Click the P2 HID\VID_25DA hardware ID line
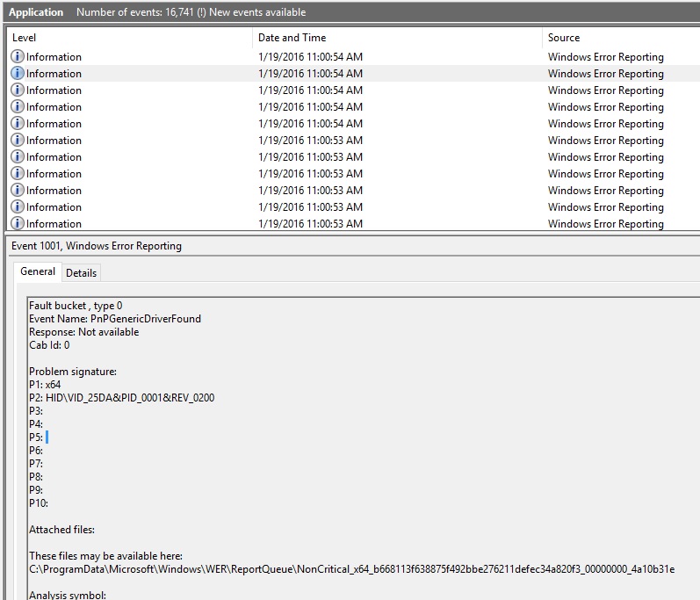This screenshot has height=600, width=700. pyautogui.click(x=121, y=398)
